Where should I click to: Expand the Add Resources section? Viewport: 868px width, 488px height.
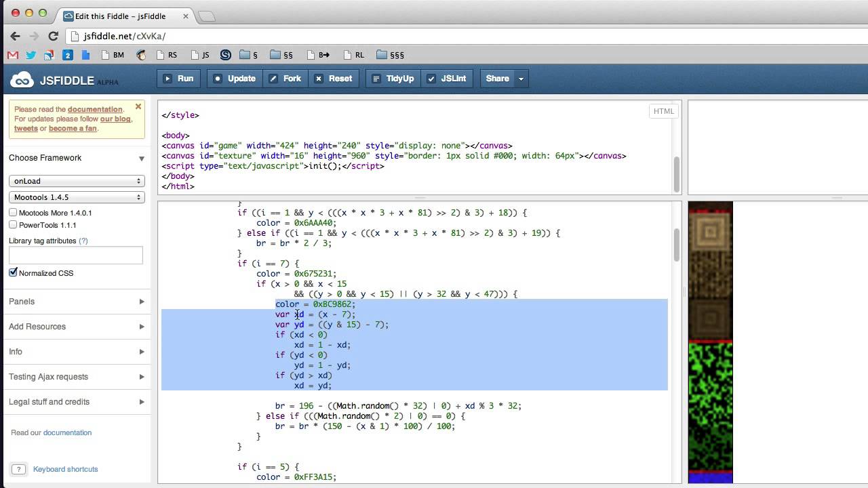[76, 327]
